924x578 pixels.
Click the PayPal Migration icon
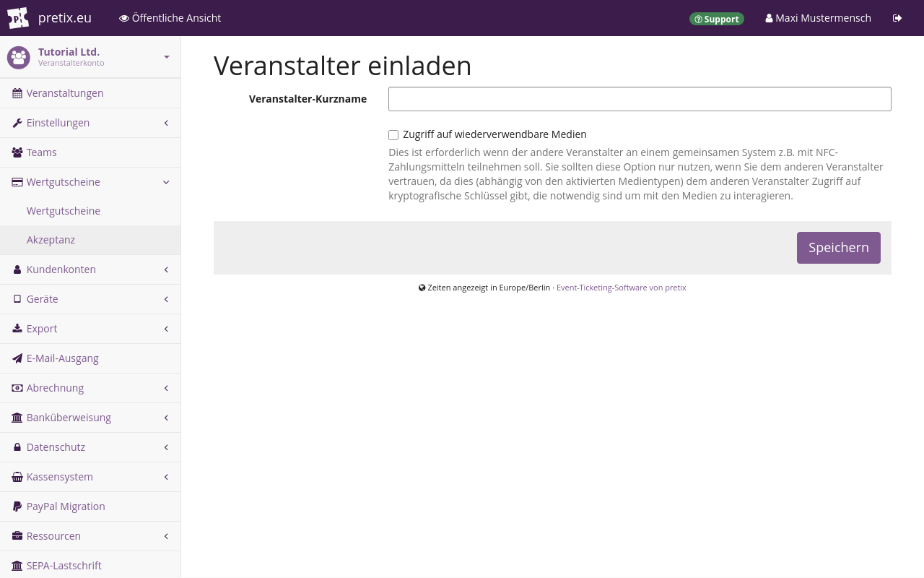coord(17,506)
